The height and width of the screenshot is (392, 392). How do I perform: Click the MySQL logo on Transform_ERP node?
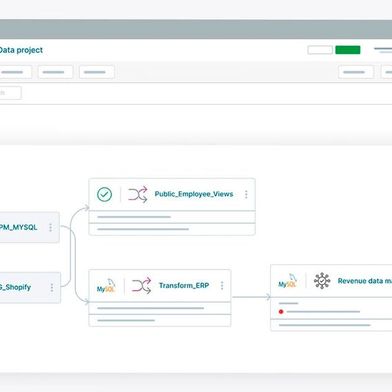(x=106, y=286)
